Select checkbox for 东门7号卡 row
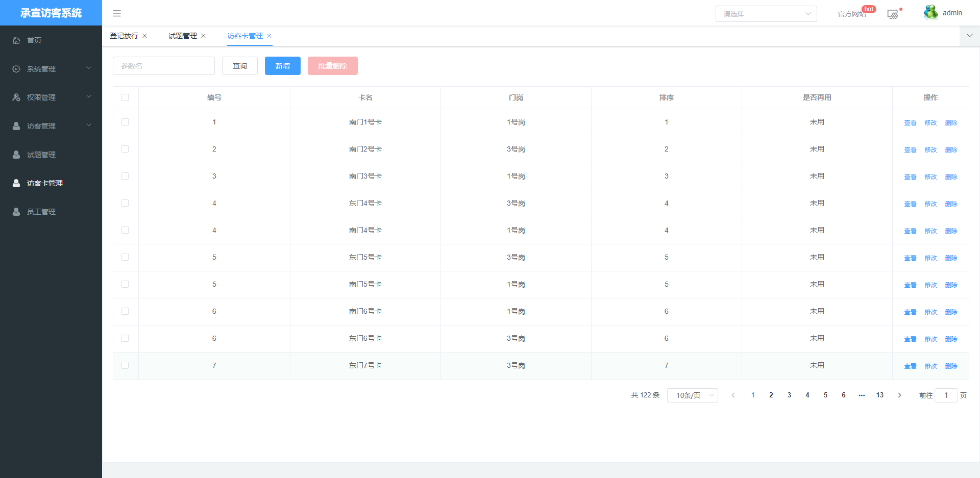 click(x=125, y=365)
